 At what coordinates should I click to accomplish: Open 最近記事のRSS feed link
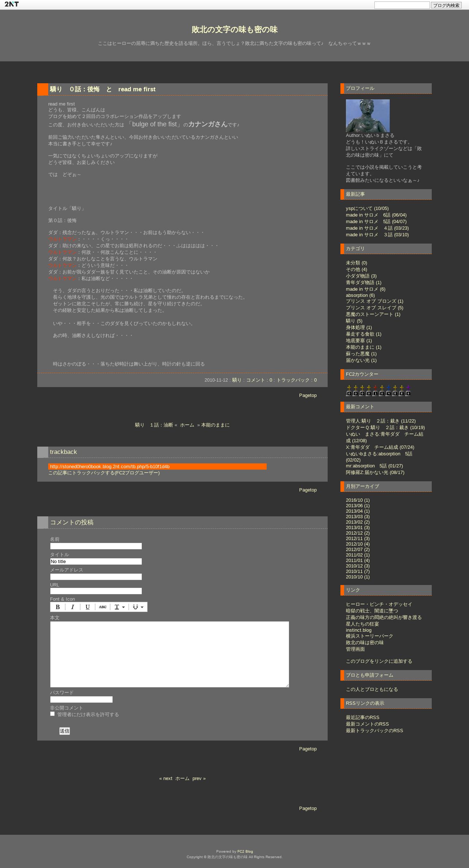[362, 718]
